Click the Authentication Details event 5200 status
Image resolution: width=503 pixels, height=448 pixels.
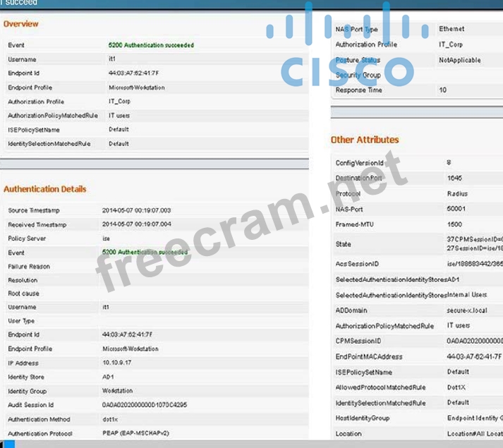(145, 252)
